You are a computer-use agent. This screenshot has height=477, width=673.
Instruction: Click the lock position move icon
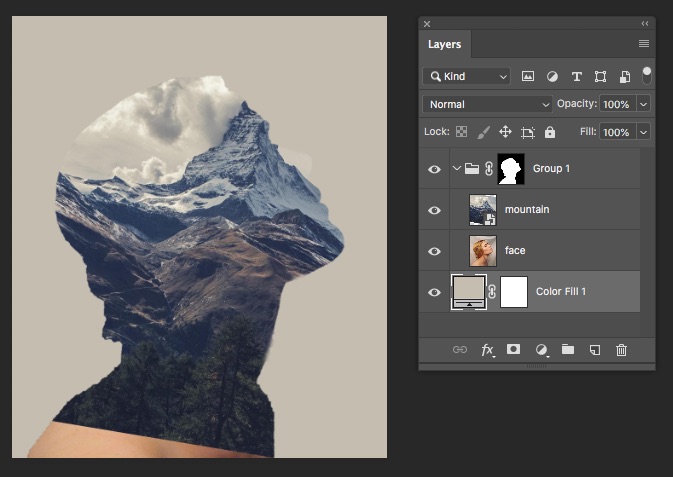505,132
